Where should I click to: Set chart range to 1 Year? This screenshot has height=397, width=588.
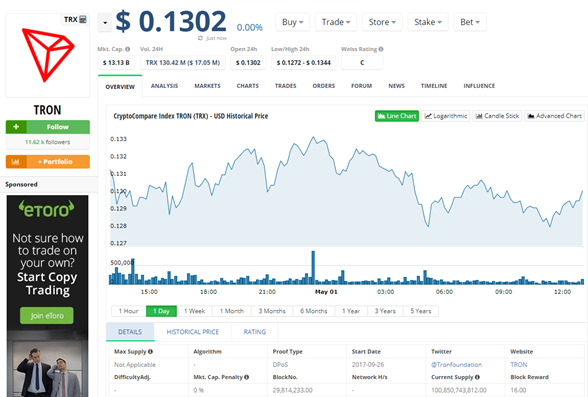point(351,311)
